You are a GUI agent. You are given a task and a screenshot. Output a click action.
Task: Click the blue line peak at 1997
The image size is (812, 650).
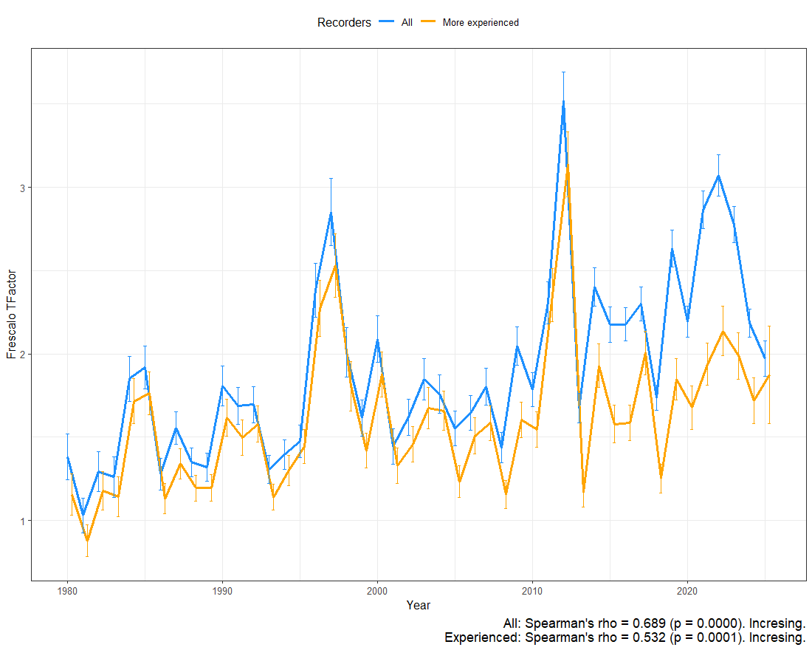(x=331, y=213)
